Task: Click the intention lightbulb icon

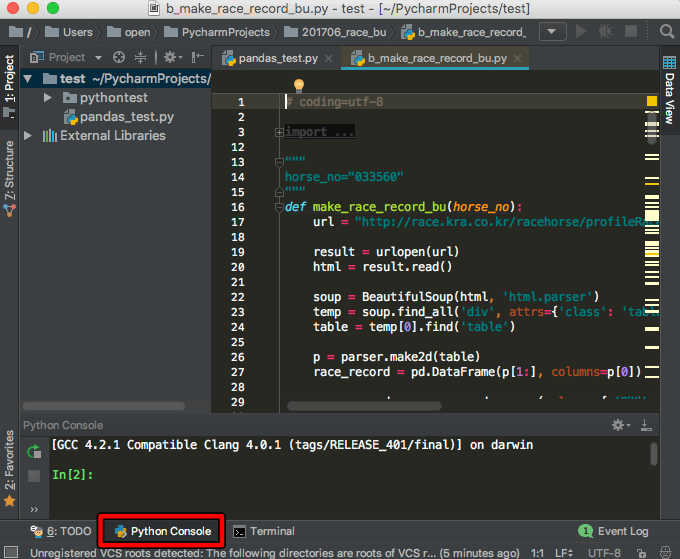Action: click(x=299, y=85)
